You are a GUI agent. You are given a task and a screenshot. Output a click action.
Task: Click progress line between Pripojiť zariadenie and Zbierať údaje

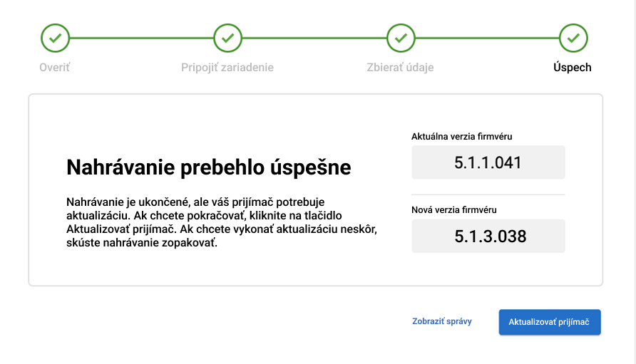click(314, 38)
